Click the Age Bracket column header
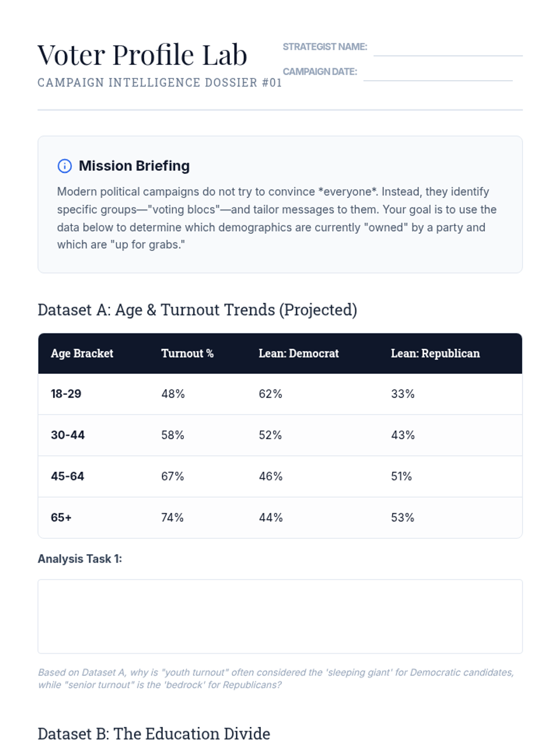Screen dimensions: 560x747 (82, 353)
